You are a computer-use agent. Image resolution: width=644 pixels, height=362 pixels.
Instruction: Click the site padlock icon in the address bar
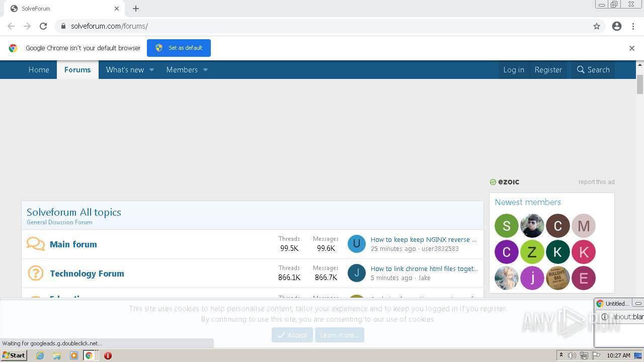63,26
